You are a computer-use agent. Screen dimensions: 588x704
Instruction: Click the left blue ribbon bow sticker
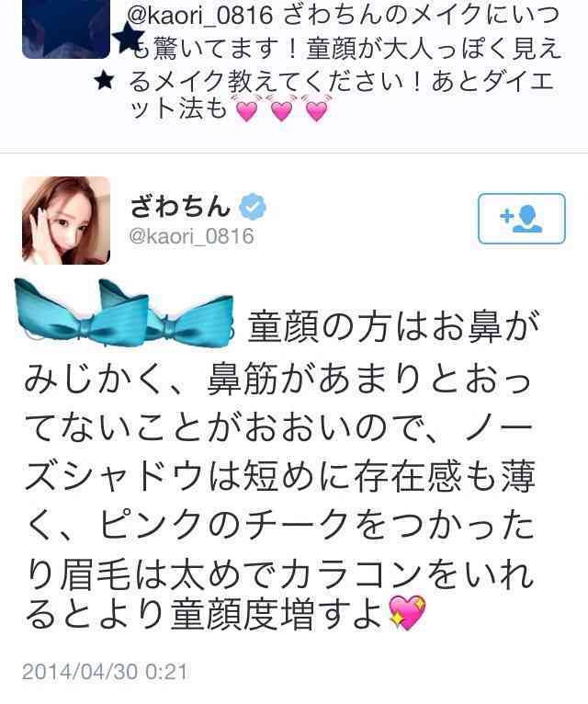click(x=81, y=314)
